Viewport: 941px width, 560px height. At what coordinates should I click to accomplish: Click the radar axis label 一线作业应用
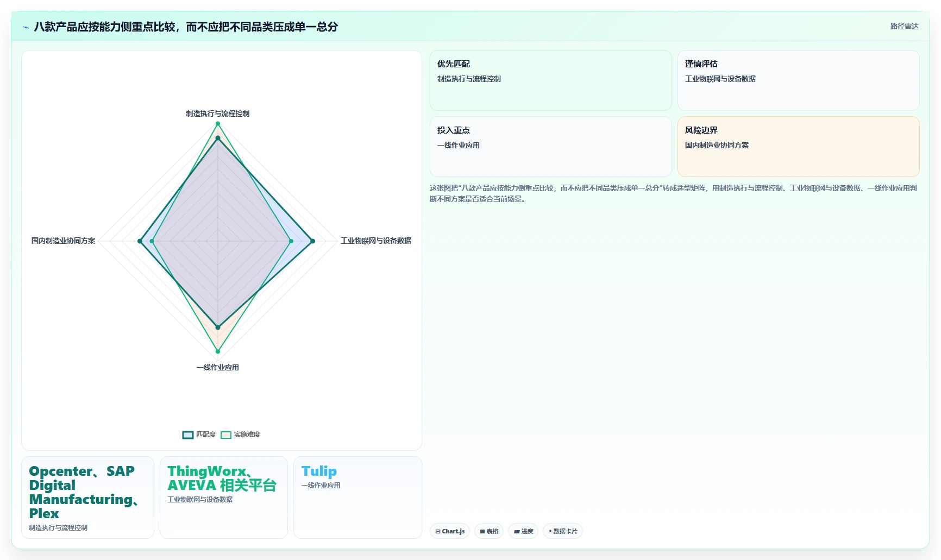[218, 367]
